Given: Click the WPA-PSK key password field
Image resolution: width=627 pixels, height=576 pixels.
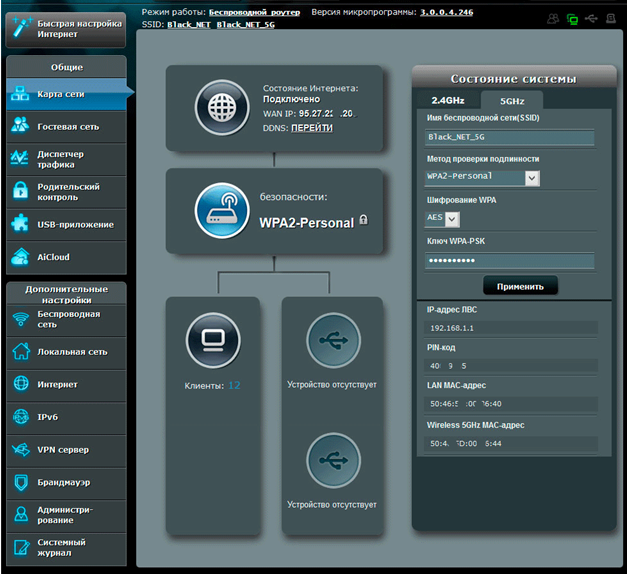Looking at the screenshot, I should [x=509, y=260].
